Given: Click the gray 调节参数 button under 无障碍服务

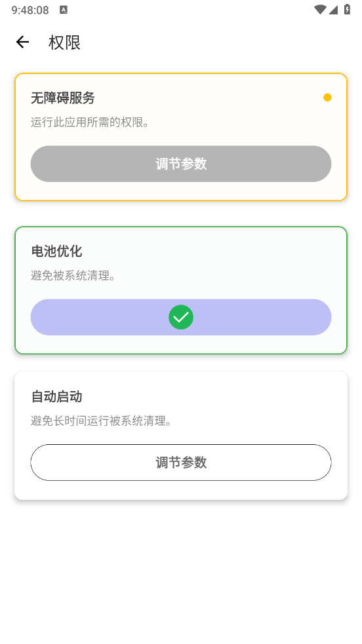Looking at the screenshot, I should click(x=181, y=164).
